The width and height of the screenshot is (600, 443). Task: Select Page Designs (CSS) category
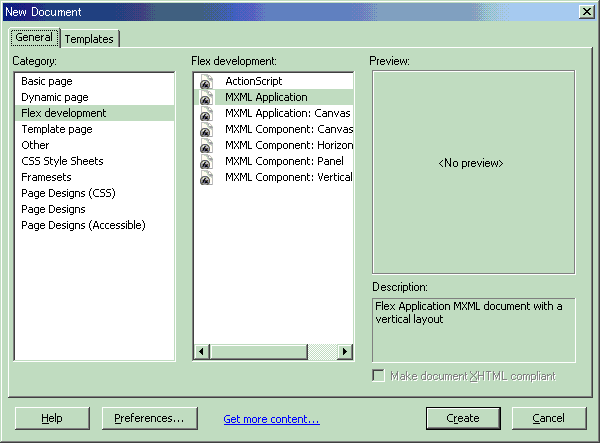coord(94,193)
